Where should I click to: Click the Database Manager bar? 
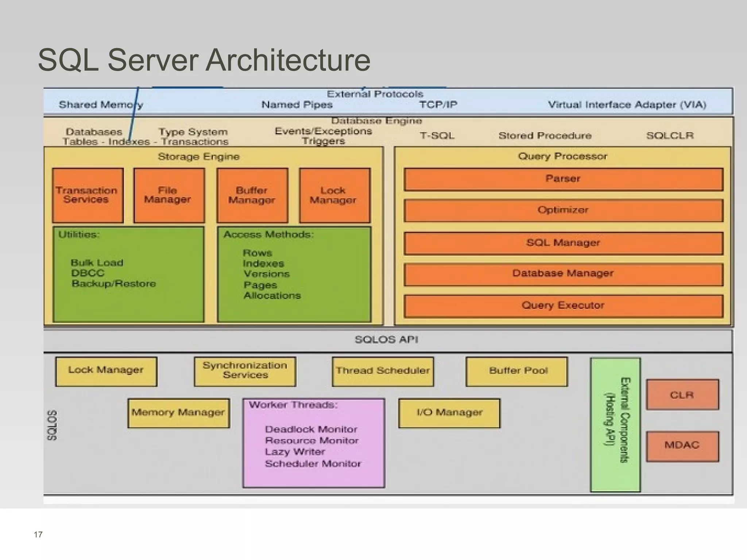coord(563,274)
